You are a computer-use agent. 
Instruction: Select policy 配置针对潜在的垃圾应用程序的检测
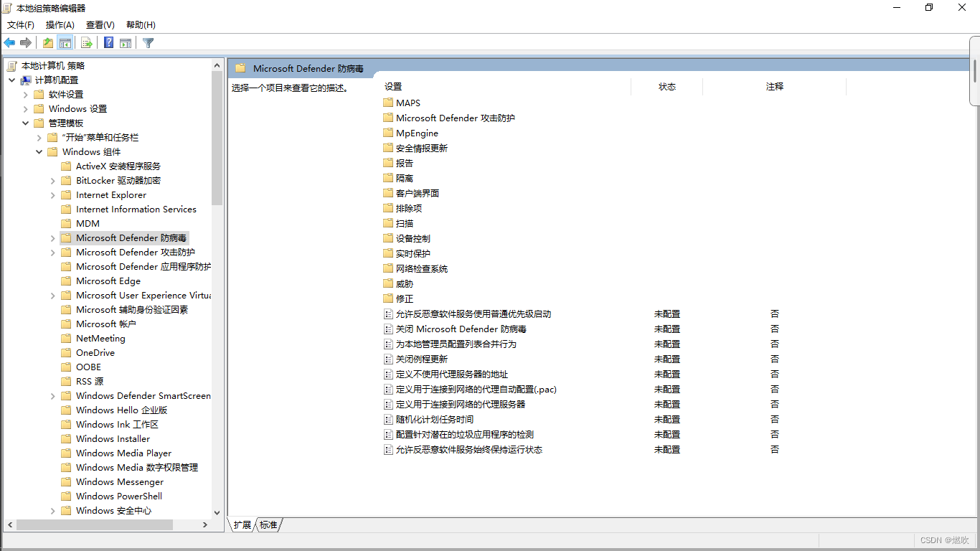465,434
